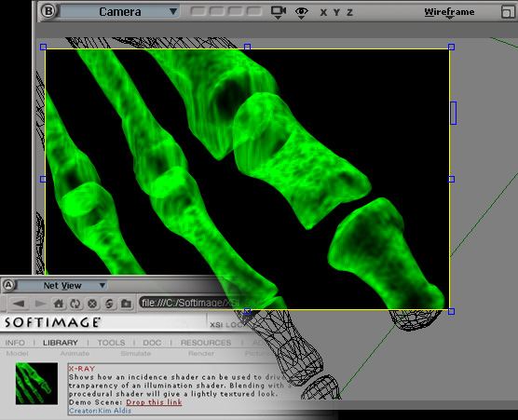Toggle the X axis view button
This screenshot has width=518, height=420.
(323, 12)
